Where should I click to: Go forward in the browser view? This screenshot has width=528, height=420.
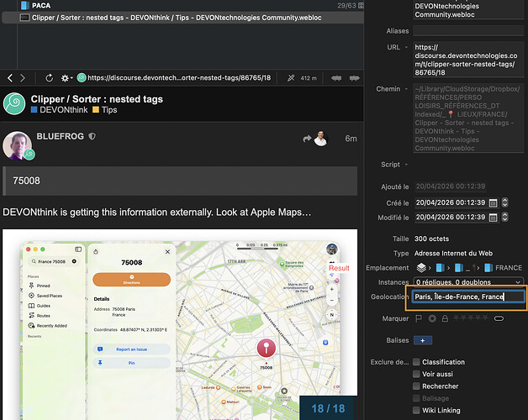23,78
